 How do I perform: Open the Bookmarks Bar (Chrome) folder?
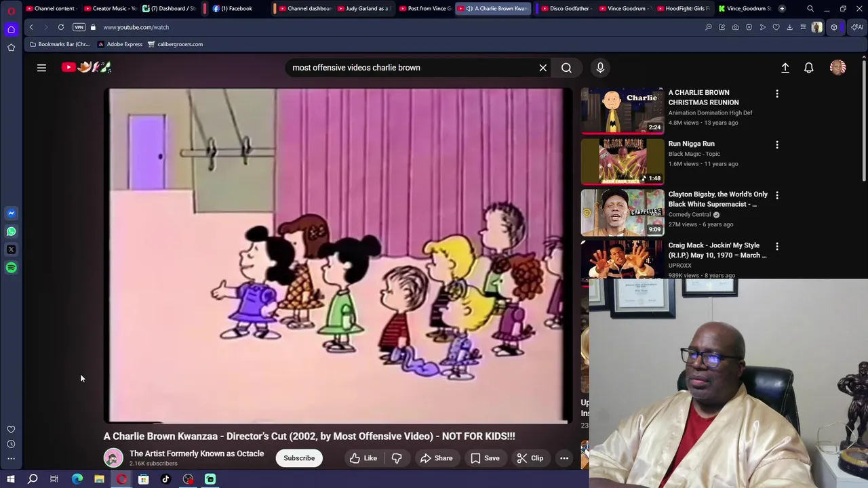click(x=59, y=44)
